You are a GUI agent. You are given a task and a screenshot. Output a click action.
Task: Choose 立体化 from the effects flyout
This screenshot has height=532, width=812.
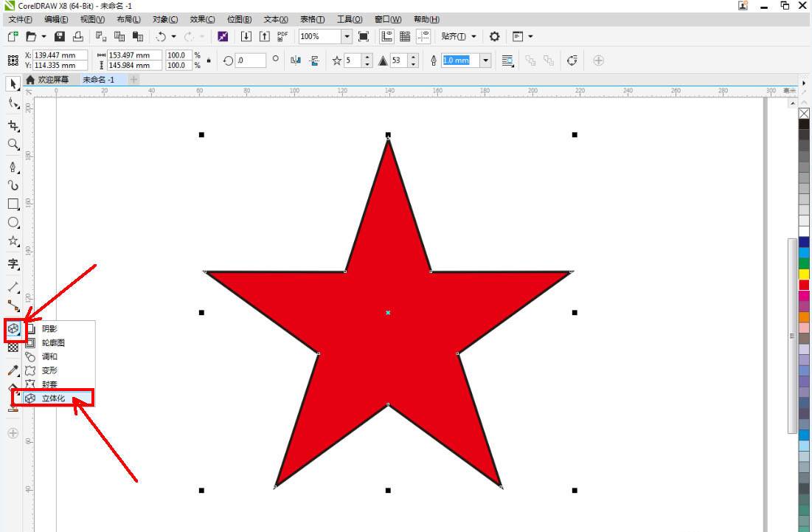[53, 398]
